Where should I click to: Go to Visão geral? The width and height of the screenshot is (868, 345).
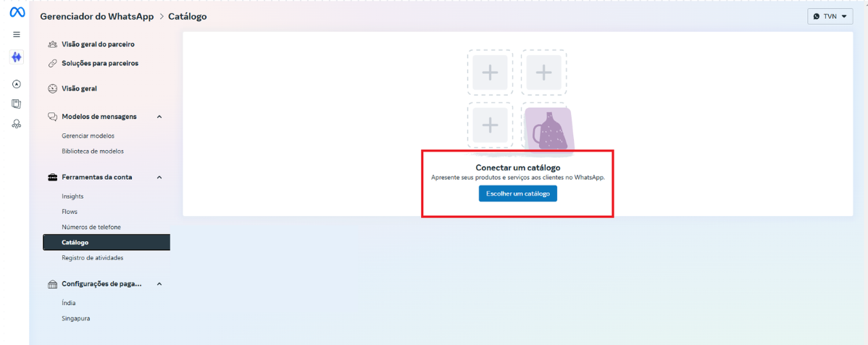click(80, 88)
